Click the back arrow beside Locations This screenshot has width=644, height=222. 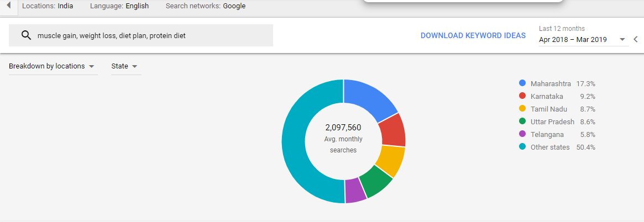coord(9,6)
